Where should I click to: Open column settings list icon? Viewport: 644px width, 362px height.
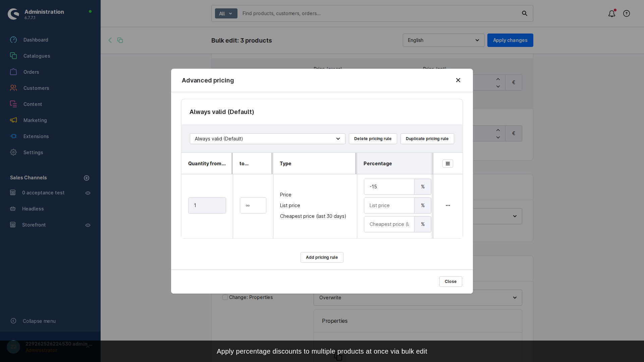click(447, 164)
